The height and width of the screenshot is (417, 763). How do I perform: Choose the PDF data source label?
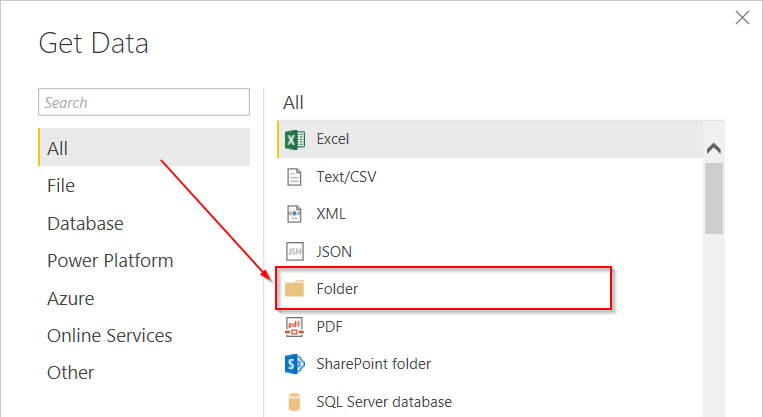(329, 326)
